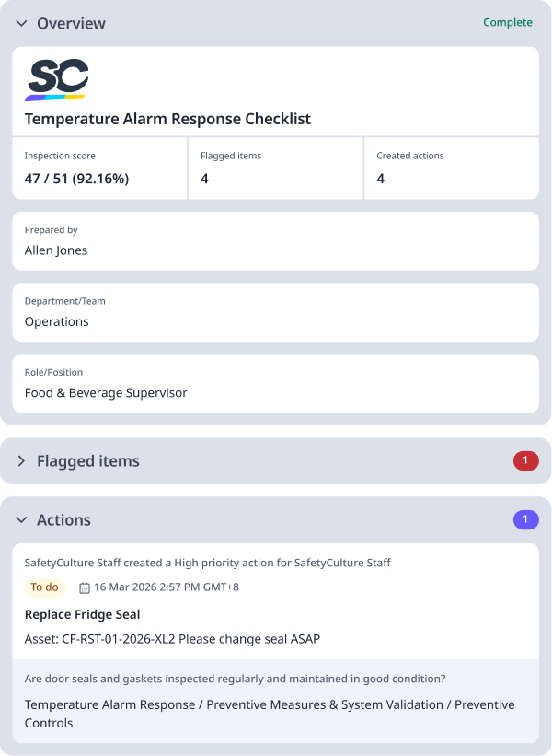Select the Inspection score card

tap(99, 169)
